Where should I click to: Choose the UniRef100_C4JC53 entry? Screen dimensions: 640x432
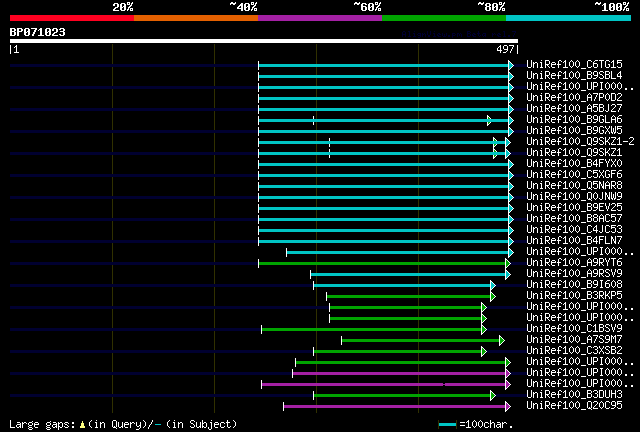pyautogui.click(x=574, y=229)
